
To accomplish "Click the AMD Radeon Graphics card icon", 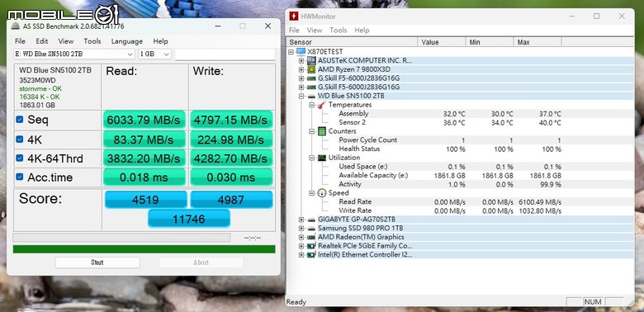I will tap(312, 237).
